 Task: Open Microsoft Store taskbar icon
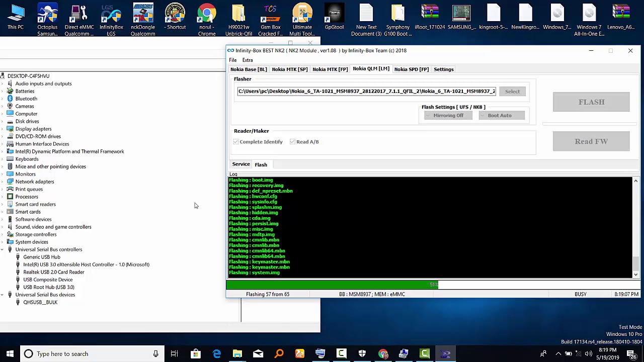pyautogui.click(x=195, y=353)
